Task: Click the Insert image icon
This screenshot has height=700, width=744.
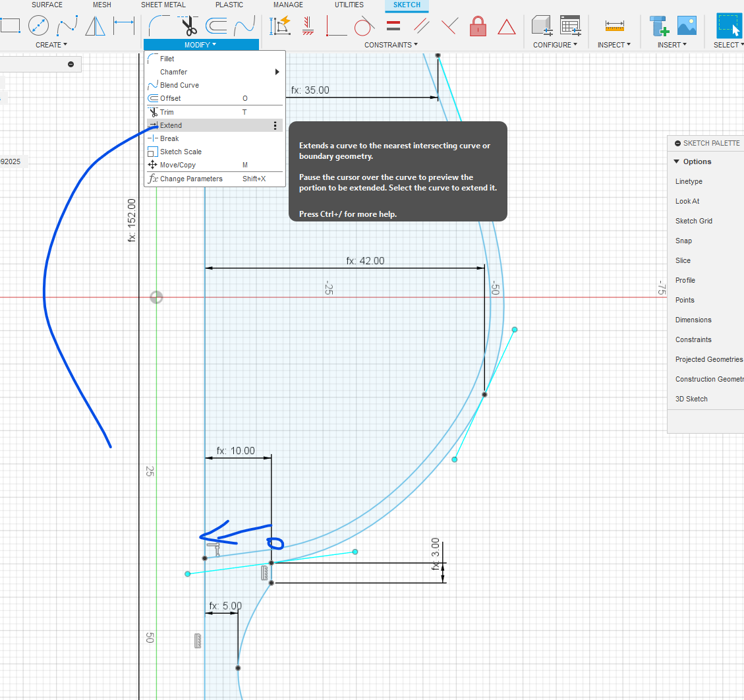Action: pos(687,26)
